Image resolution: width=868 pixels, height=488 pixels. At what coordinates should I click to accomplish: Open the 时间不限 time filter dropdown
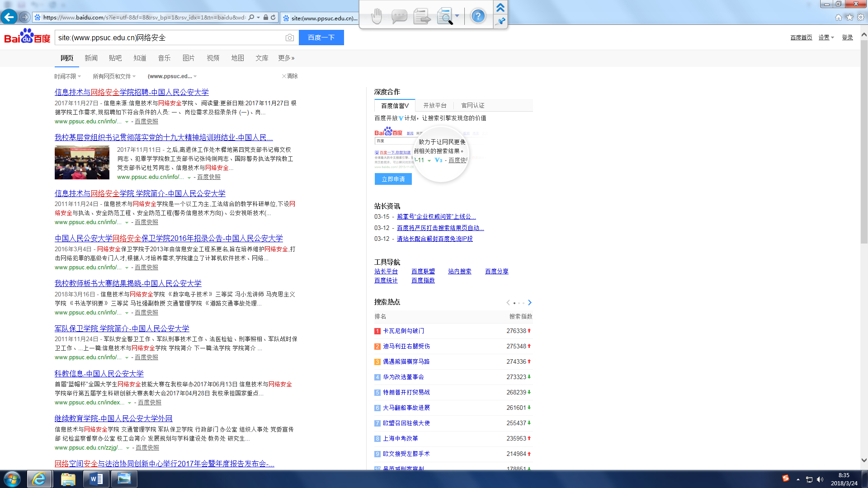coord(68,76)
